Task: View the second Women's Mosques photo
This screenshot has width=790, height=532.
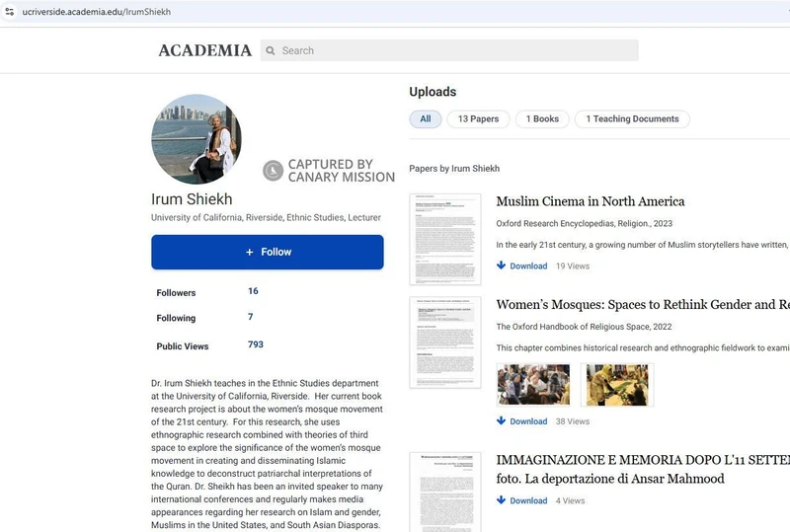Action: [617, 385]
